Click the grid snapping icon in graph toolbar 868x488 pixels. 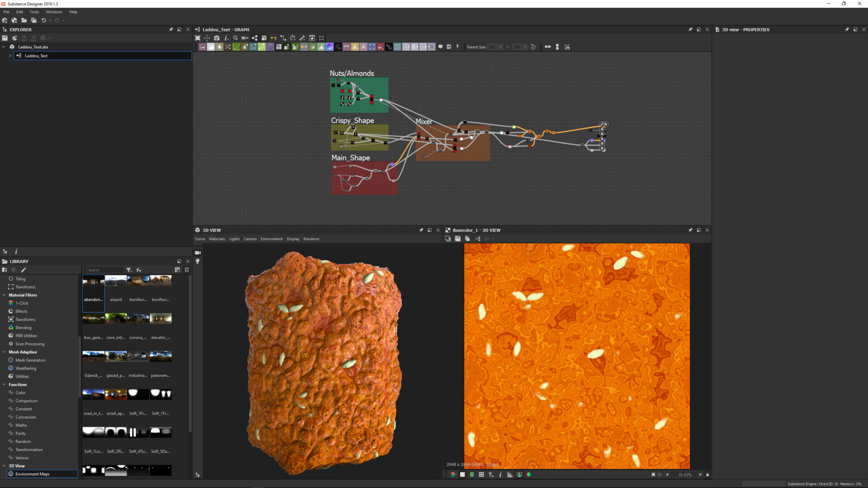321,38
